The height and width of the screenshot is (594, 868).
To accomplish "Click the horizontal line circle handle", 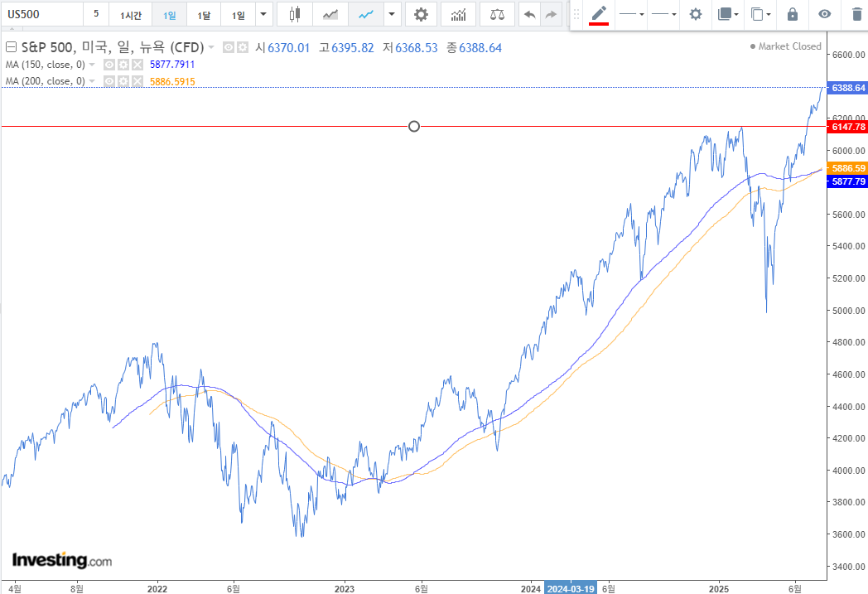I will pyautogui.click(x=414, y=126).
